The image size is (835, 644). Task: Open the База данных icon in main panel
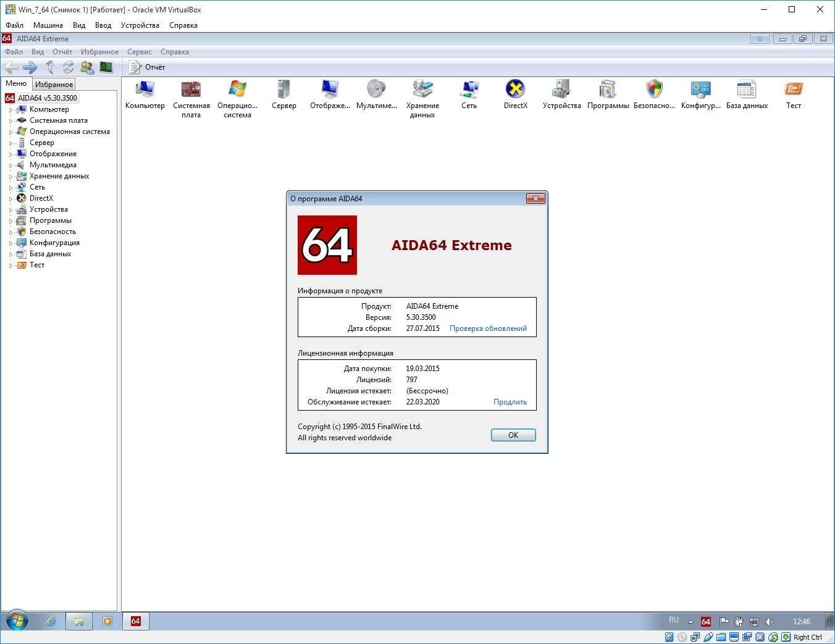click(747, 90)
